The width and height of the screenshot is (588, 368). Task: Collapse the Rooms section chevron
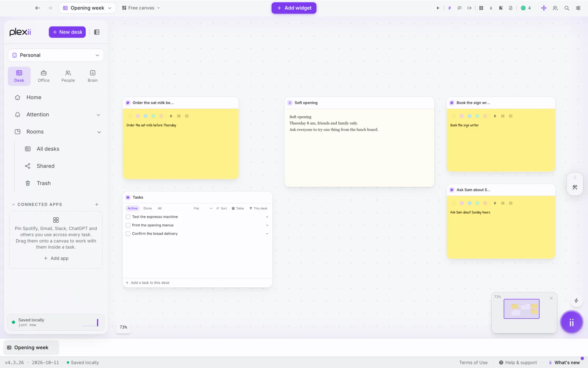(99, 132)
